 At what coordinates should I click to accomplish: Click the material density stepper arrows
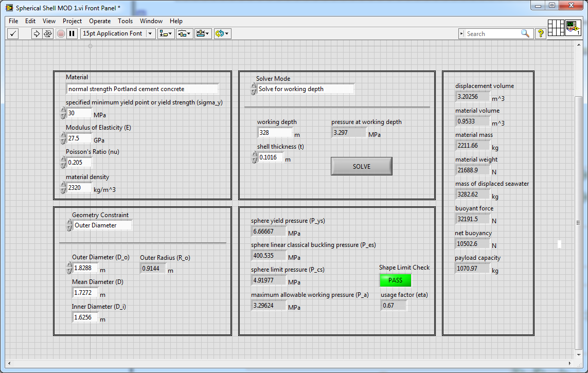pyautogui.click(x=63, y=188)
